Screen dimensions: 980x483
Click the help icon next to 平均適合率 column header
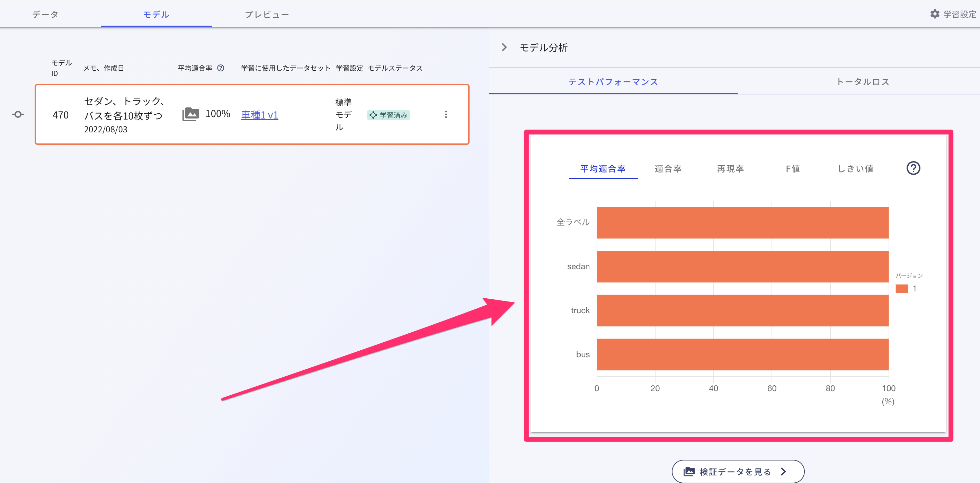(220, 68)
